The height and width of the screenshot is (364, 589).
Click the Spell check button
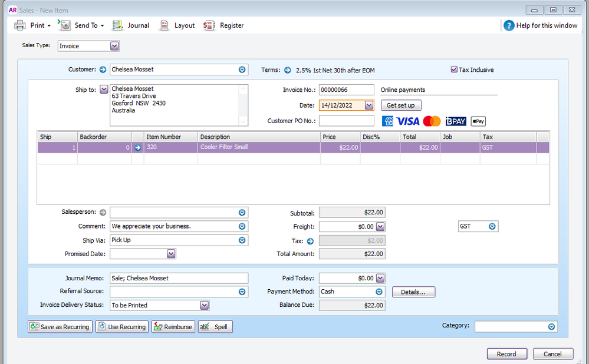click(215, 327)
